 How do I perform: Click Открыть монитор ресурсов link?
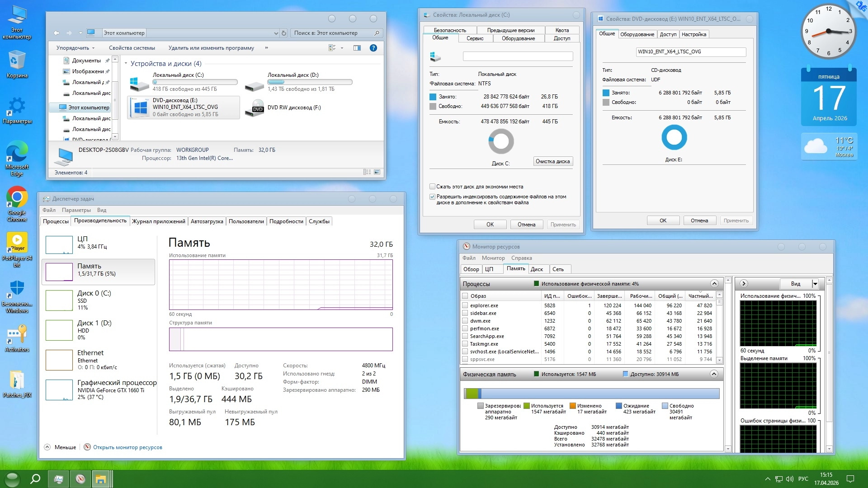click(127, 447)
